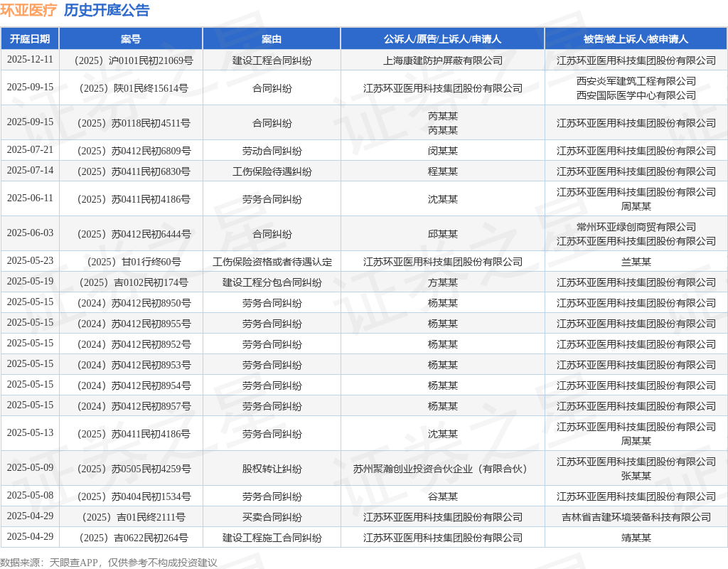This screenshot has height=569, width=728.
Task: Click plaintiff 苏州聚瀚创业投资合伙企业（有限合伙）
Action: [442, 469]
